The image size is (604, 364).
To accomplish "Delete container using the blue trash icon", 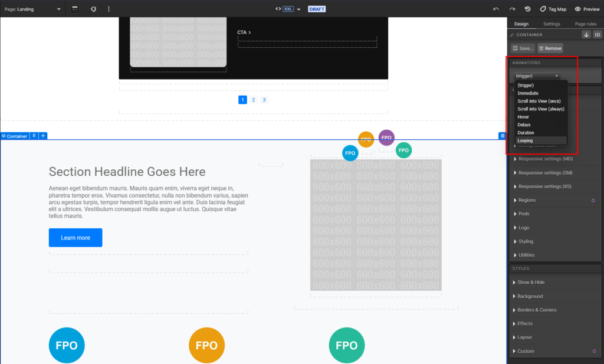I will point(502,136).
